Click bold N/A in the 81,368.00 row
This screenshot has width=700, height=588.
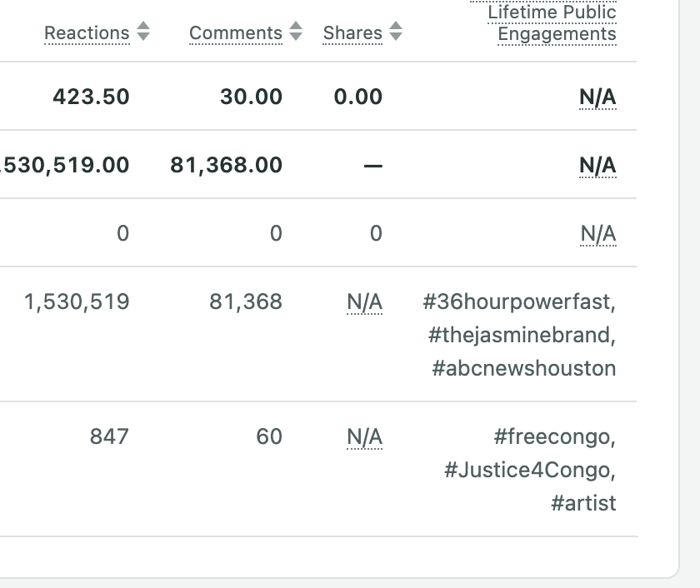pyautogui.click(x=597, y=166)
